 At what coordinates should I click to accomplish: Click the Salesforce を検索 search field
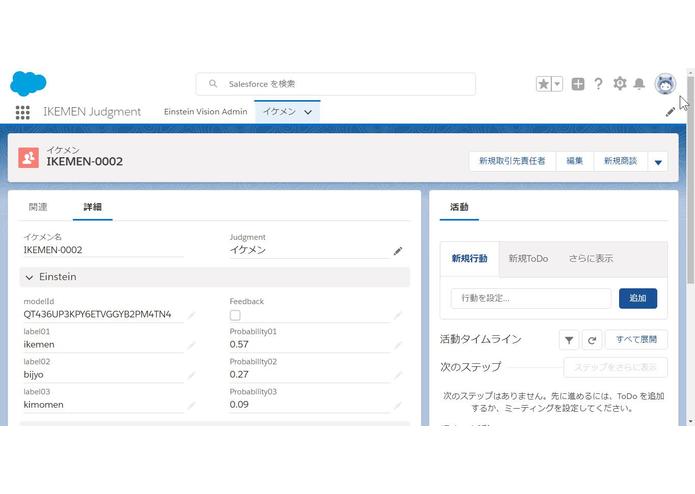[x=336, y=84]
